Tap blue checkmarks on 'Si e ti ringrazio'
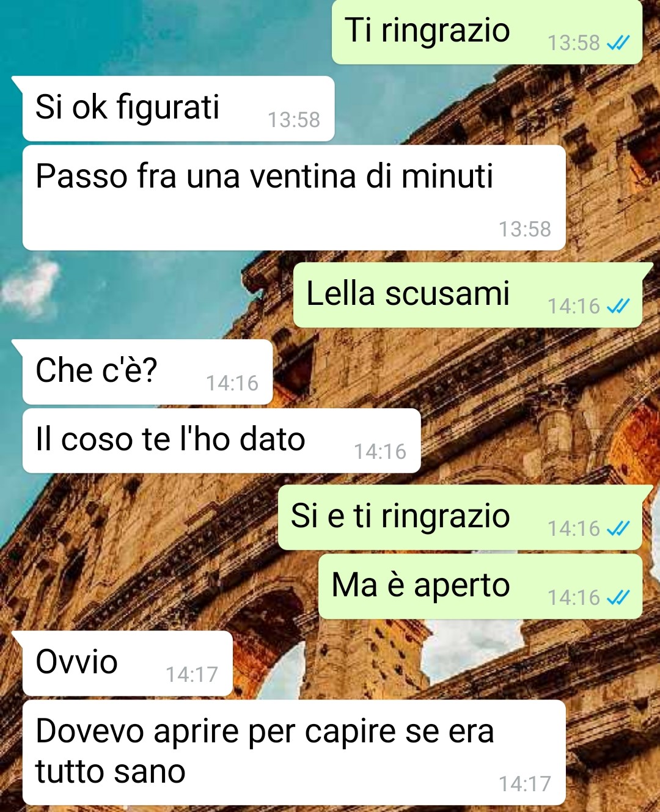The width and height of the screenshot is (660, 812). (x=618, y=529)
